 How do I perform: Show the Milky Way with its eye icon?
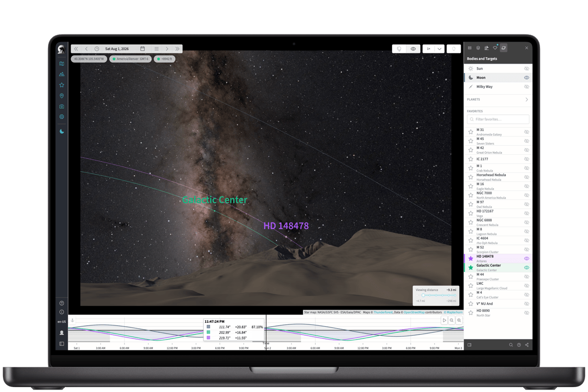[527, 87]
